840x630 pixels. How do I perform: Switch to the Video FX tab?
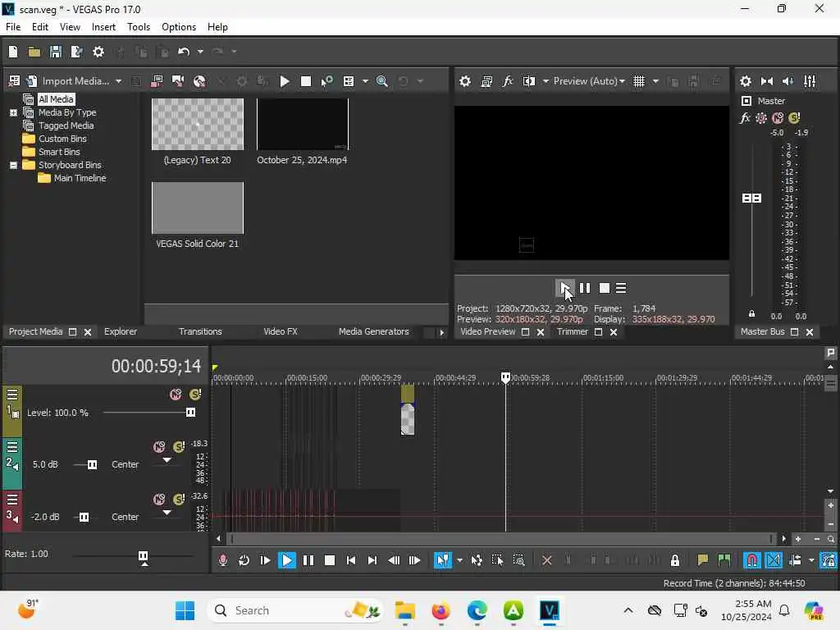[281, 331]
